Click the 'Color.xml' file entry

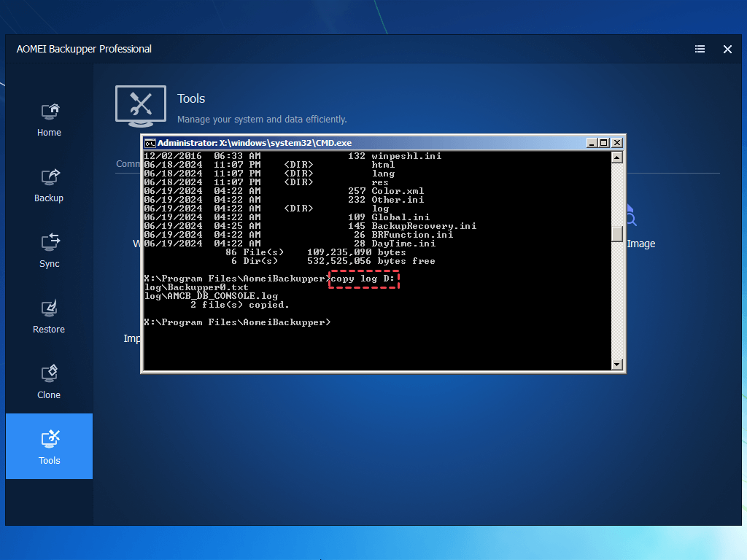point(398,191)
